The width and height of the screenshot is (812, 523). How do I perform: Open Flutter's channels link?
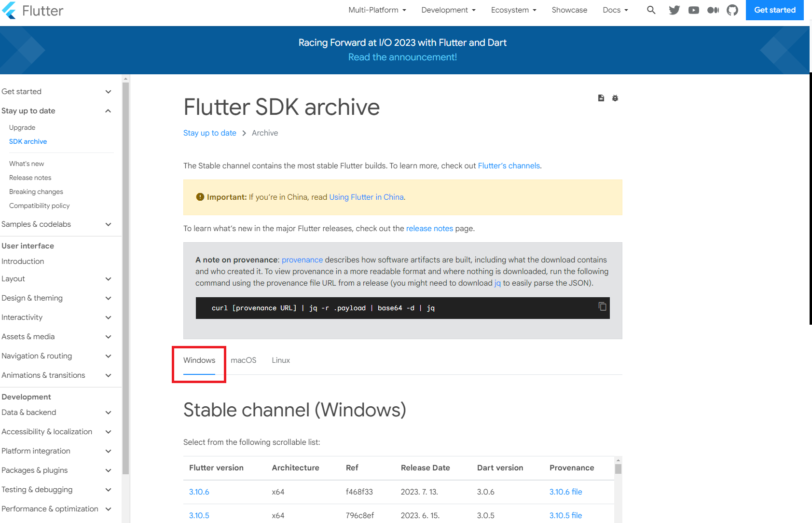click(x=509, y=166)
